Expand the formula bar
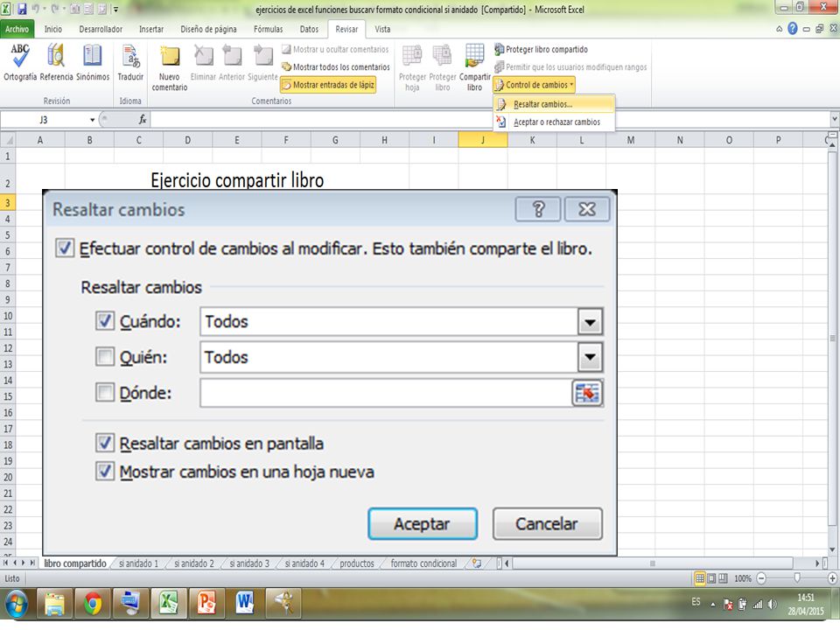Viewport: 840px width, 630px height. coord(834,119)
